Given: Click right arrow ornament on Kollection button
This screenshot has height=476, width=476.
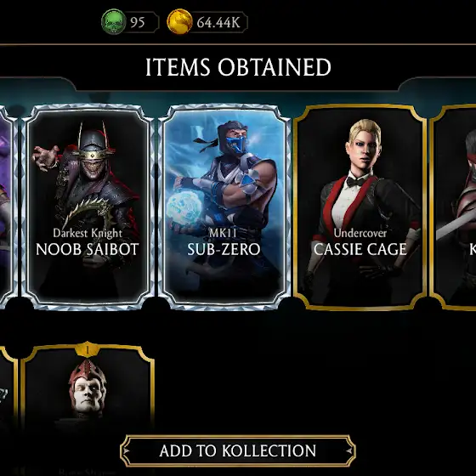Looking at the screenshot, I should [x=349, y=450].
